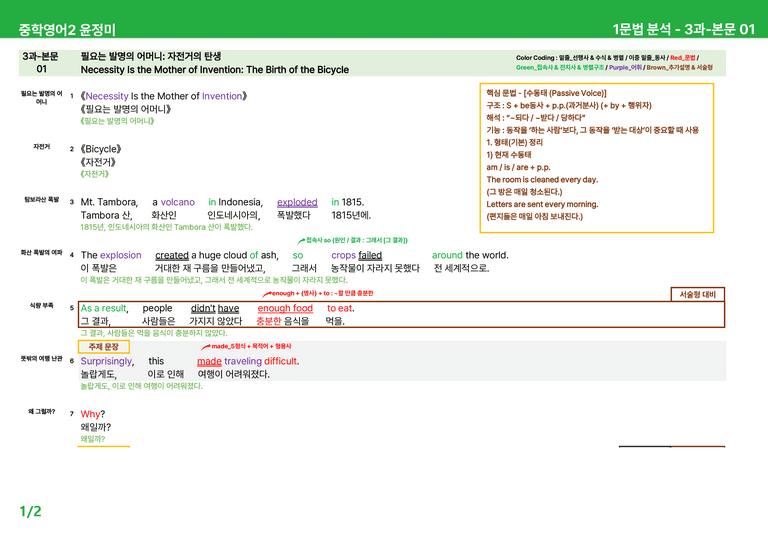This screenshot has width=768, height=543.
Task: Click the red underlined "enough food"
Action: tap(285, 308)
